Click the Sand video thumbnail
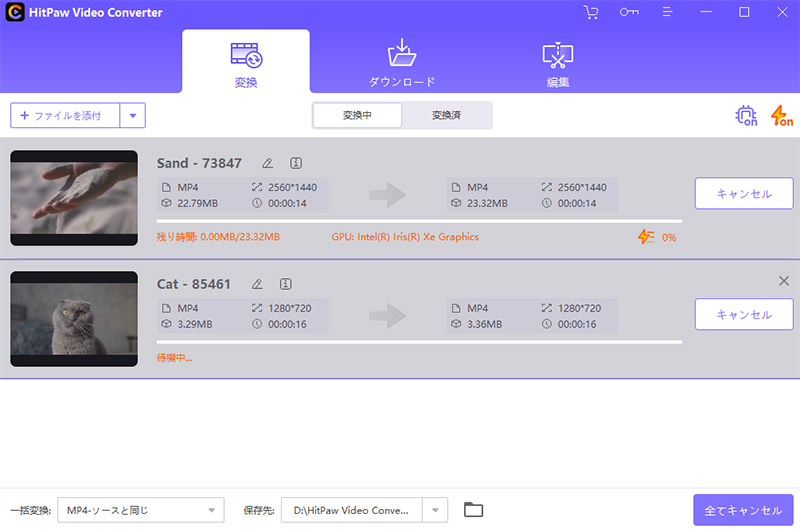This screenshot has width=800, height=529. (x=74, y=198)
